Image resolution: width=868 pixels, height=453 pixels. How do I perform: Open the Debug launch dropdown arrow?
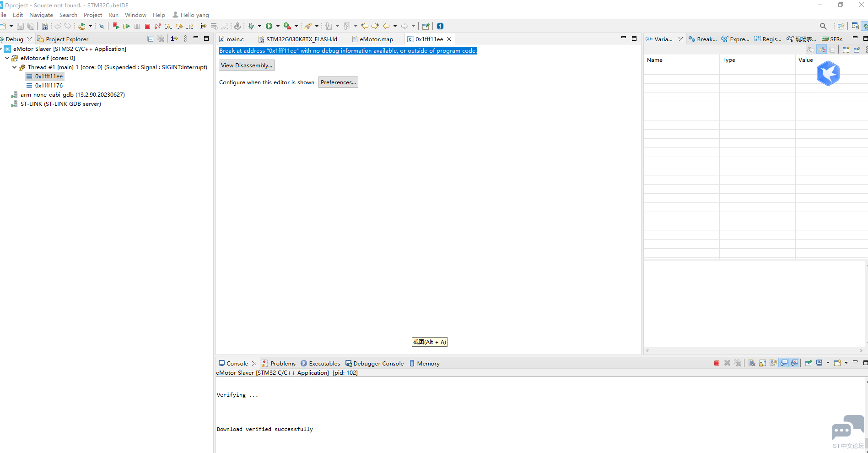[259, 26]
